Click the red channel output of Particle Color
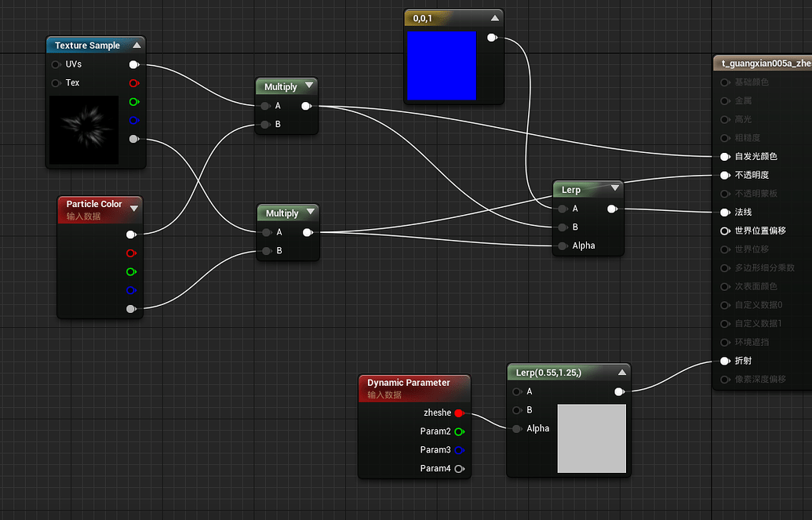The image size is (812, 520). (132, 253)
